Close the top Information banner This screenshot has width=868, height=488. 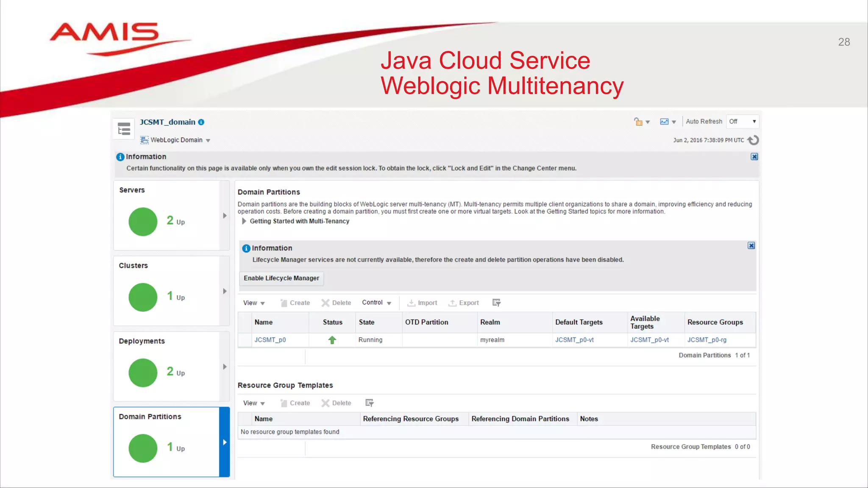[x=754, y=157]
